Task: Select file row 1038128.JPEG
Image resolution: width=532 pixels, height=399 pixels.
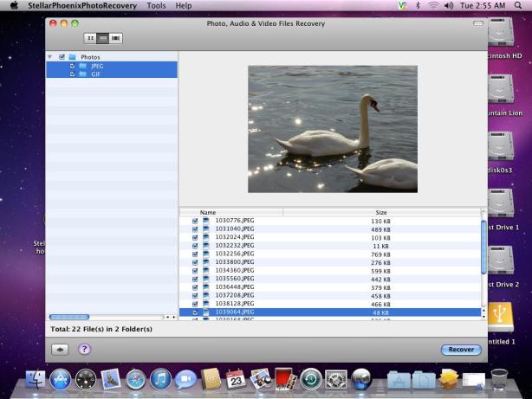Action: coord(330,304)
